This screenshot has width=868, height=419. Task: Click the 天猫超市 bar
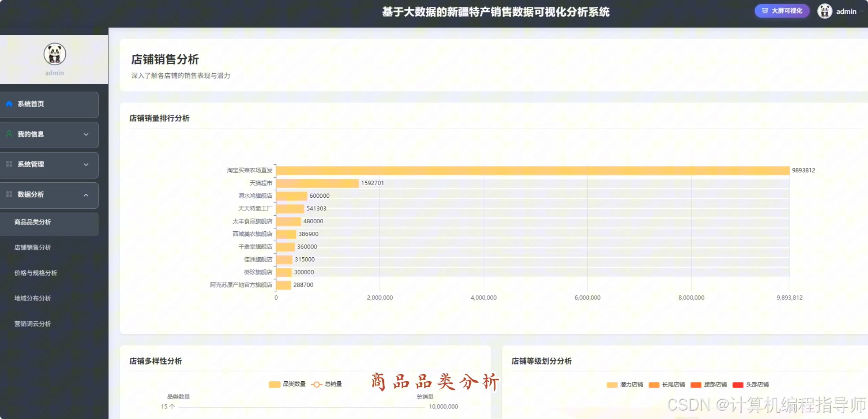317,183
